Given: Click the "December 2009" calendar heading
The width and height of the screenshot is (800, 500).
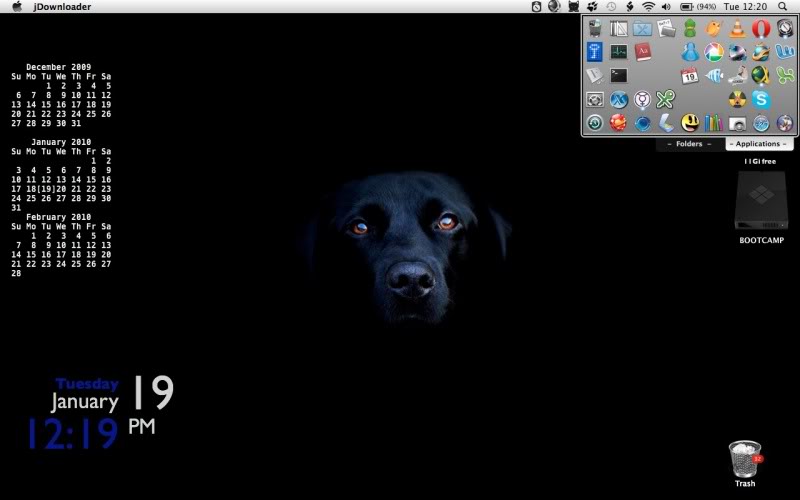Looking at the screenshot, I should click(x=59, y=67).
